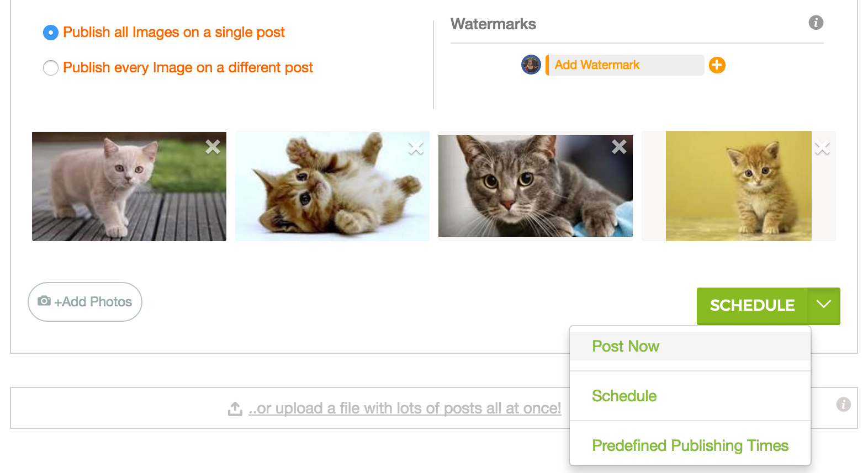Remove the lying ginger kitten photo
This screenshot has width=868, height=473.
416,147
